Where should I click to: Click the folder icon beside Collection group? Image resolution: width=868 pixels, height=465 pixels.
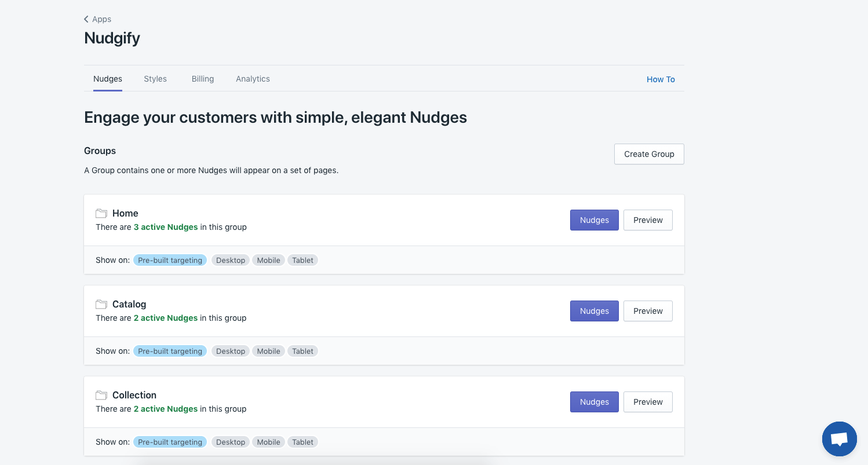click(x=101, y=395)
